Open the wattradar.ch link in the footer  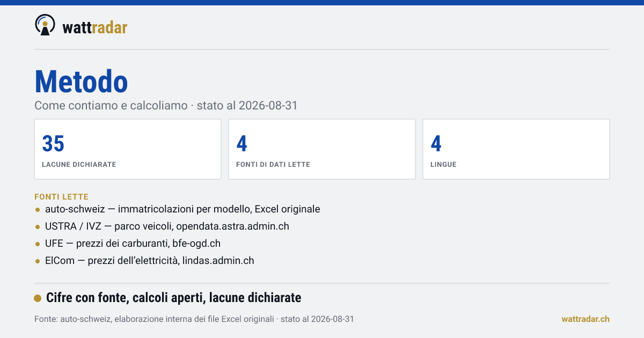tap(586, 319)
